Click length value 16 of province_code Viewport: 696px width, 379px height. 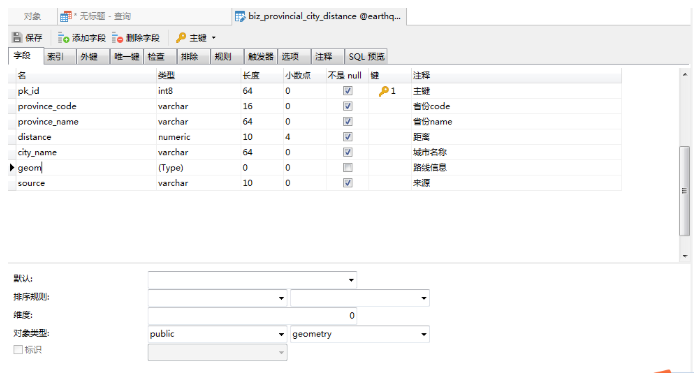247,106
